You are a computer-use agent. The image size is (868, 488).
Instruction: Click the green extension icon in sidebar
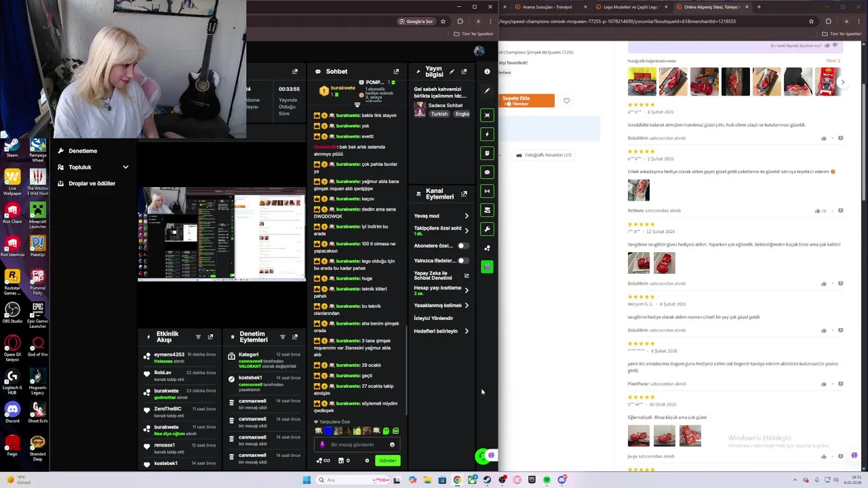click(487, 267)
